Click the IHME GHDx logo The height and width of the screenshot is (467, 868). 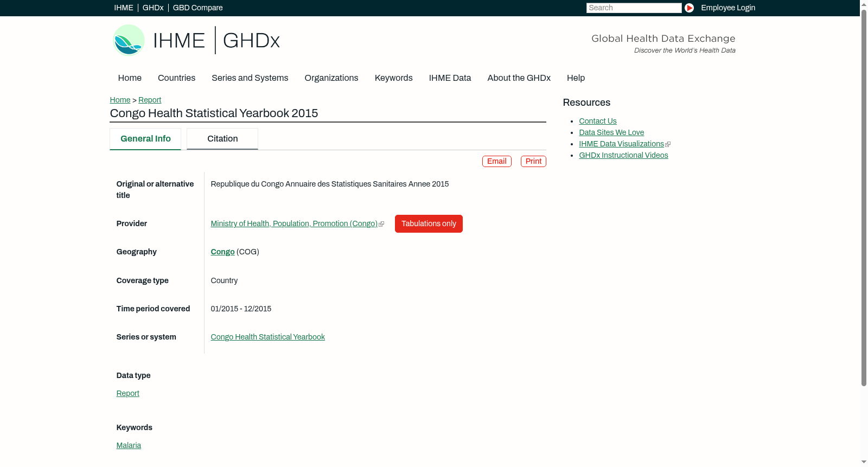[196, 40]
